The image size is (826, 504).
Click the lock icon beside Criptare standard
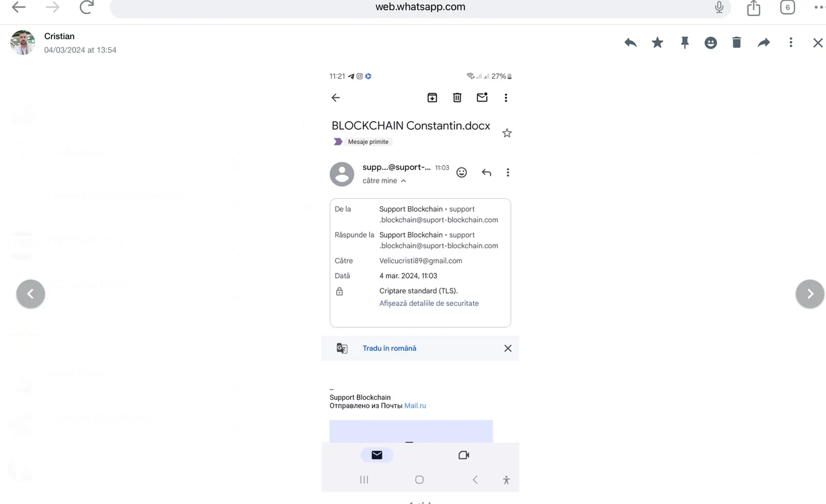339,291
